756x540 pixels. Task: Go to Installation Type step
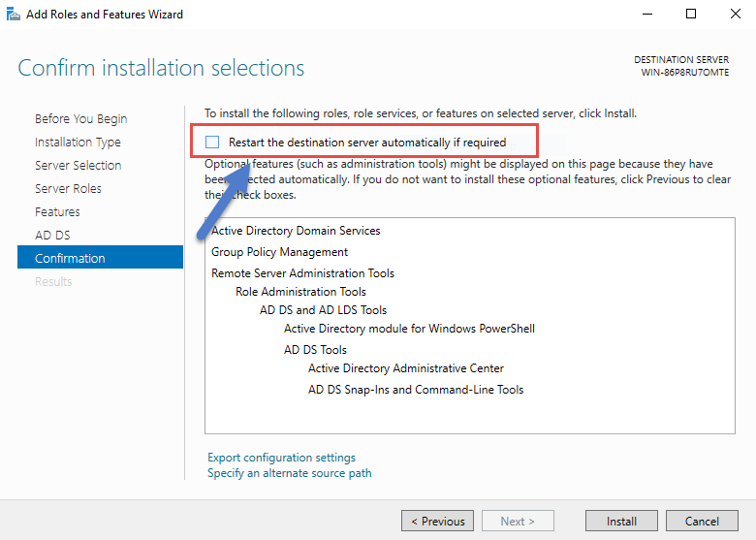tap(78, 143)
